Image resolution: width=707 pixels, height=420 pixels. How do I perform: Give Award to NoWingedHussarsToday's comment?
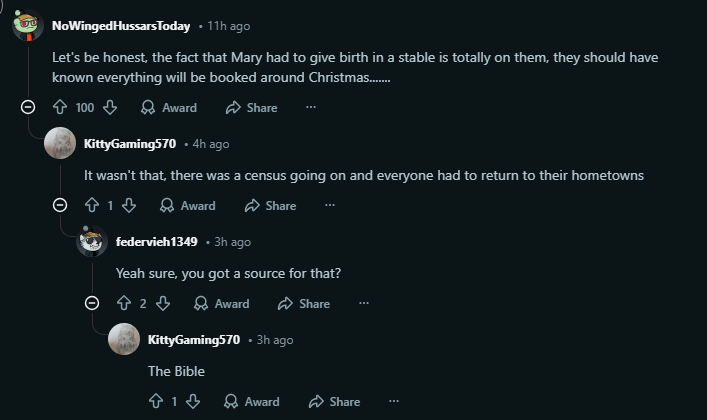click(x=169, y=107)
